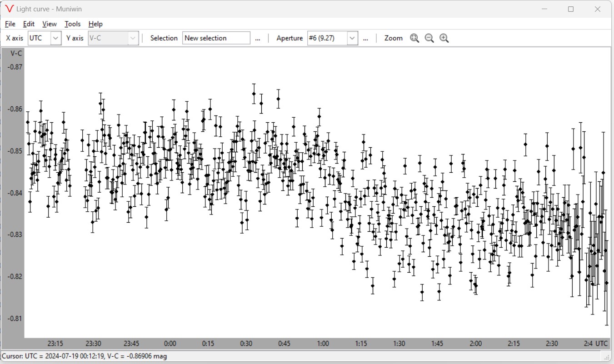
Task: Click the zoom out magnifier icon
Action: tap(429, 38)
